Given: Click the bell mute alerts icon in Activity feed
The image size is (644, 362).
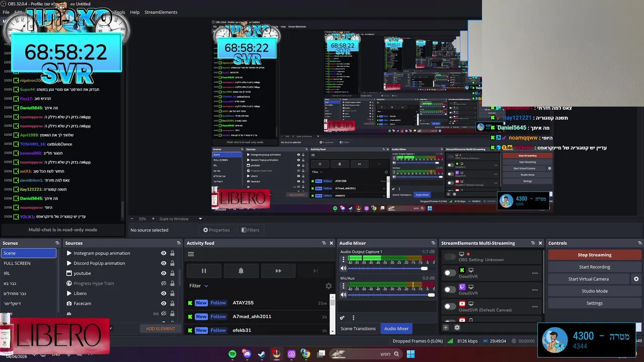Looking at the screenshot, I should pyautogui.click(x=241, y=270).
